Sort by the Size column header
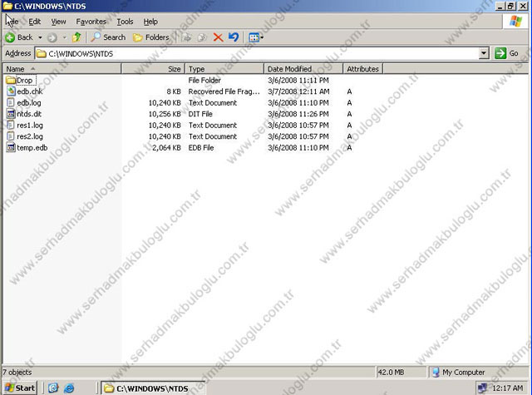 (153, 69)
